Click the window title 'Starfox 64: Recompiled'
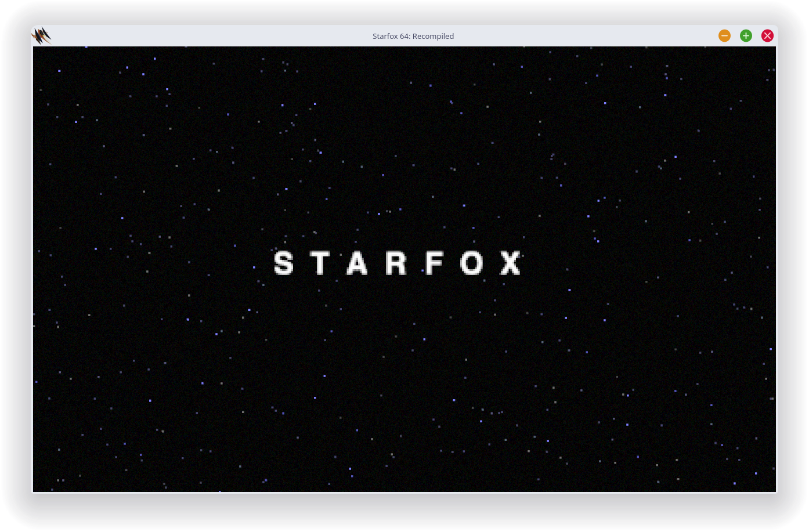The image size is (809, 532). (x=413, y=36)
